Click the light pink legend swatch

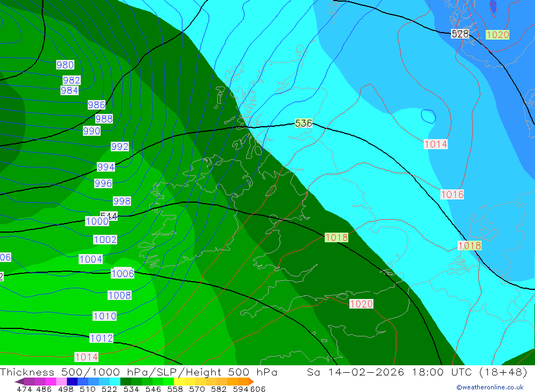coord(62,381)
